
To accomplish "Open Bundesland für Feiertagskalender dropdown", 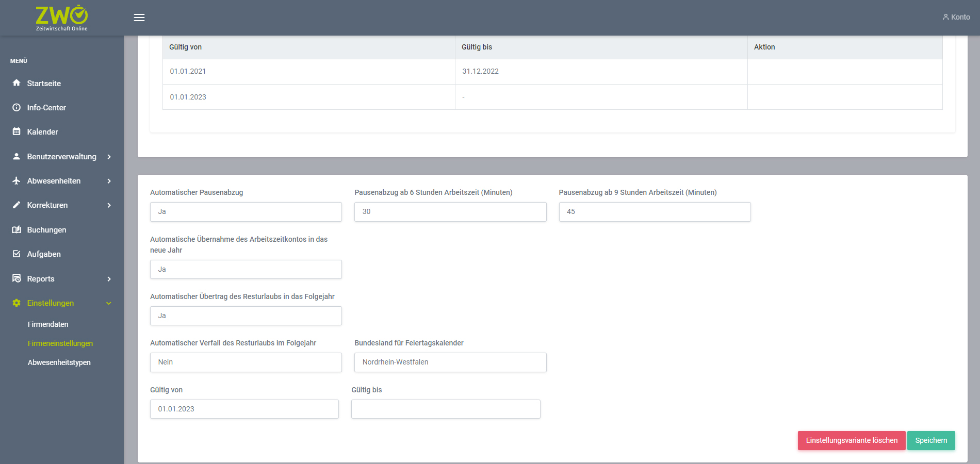I will click(450, 362).
